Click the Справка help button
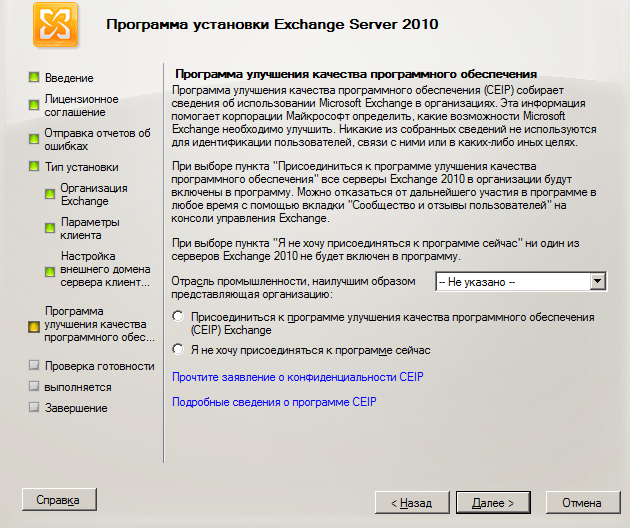 [x=59, y=499]
